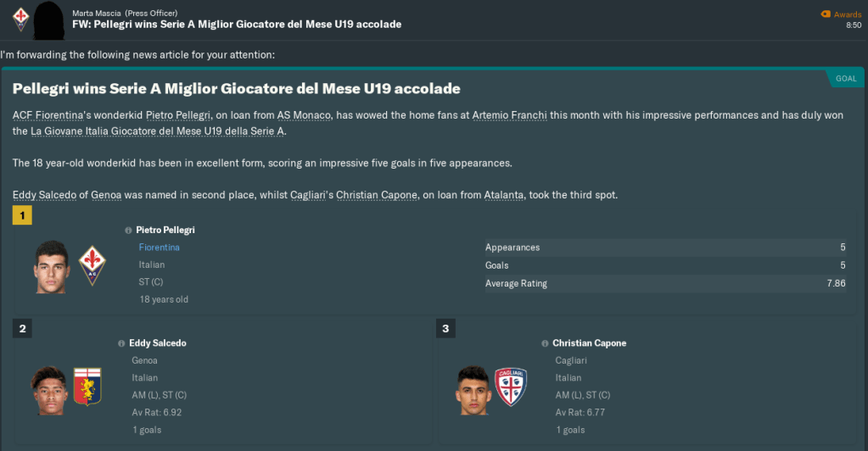
Task: Open Eddy Salcedo's face portrait
Action: point(46,389)
